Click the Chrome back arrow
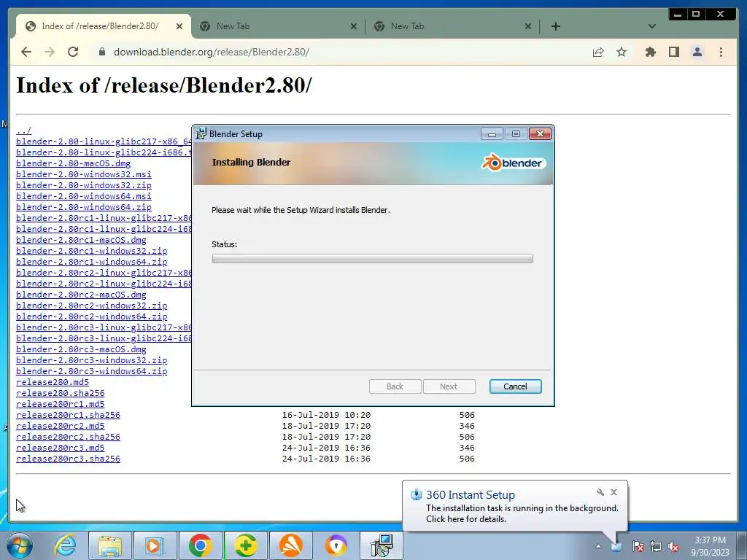 coord(26,52)
